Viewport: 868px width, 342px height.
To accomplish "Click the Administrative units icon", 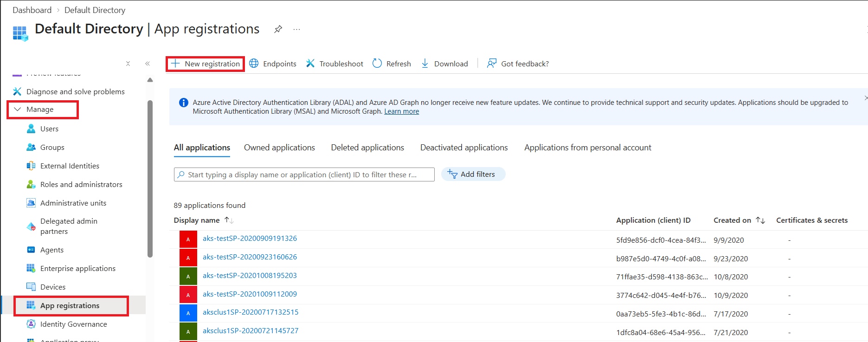I will [x=31, y=203].
